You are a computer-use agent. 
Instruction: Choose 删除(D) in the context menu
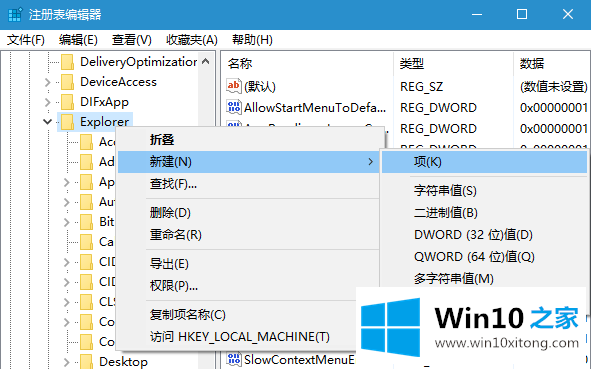249,213
